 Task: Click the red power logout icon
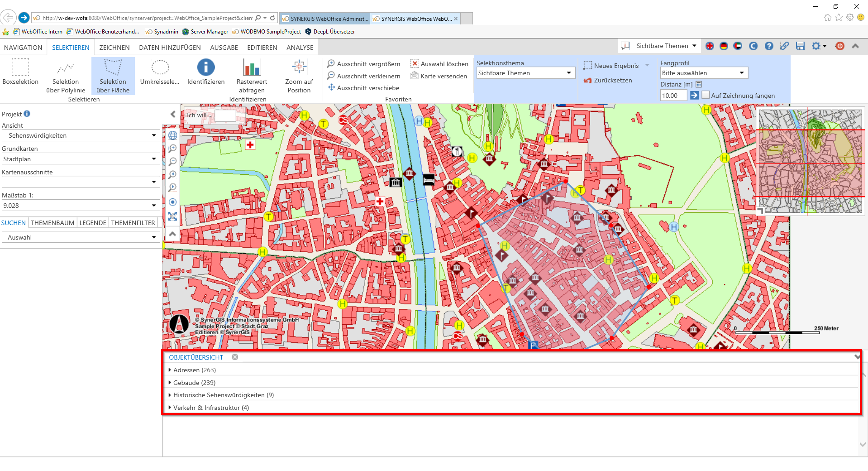pos(840,46)
